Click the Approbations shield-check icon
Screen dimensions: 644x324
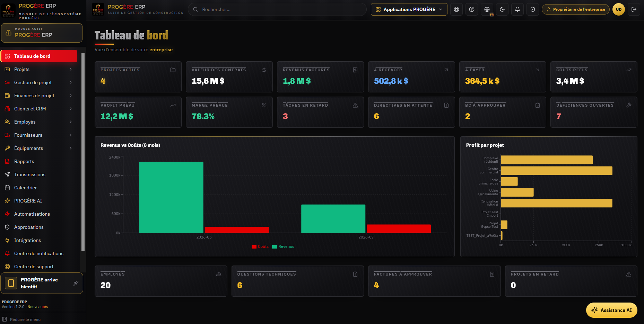[x=7, y=227]
